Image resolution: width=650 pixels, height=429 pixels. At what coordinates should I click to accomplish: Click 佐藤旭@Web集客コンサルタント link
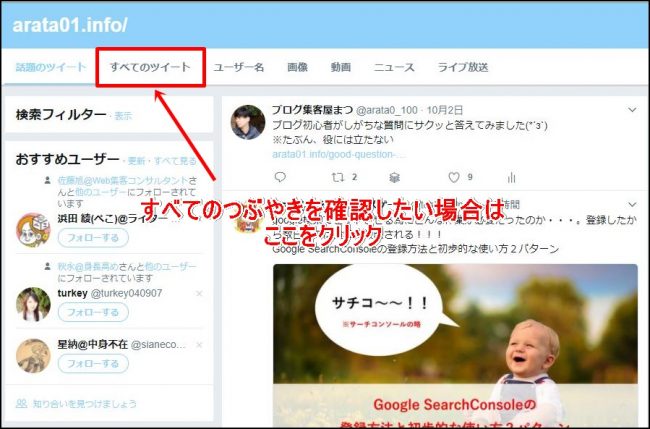pos(123,181)
